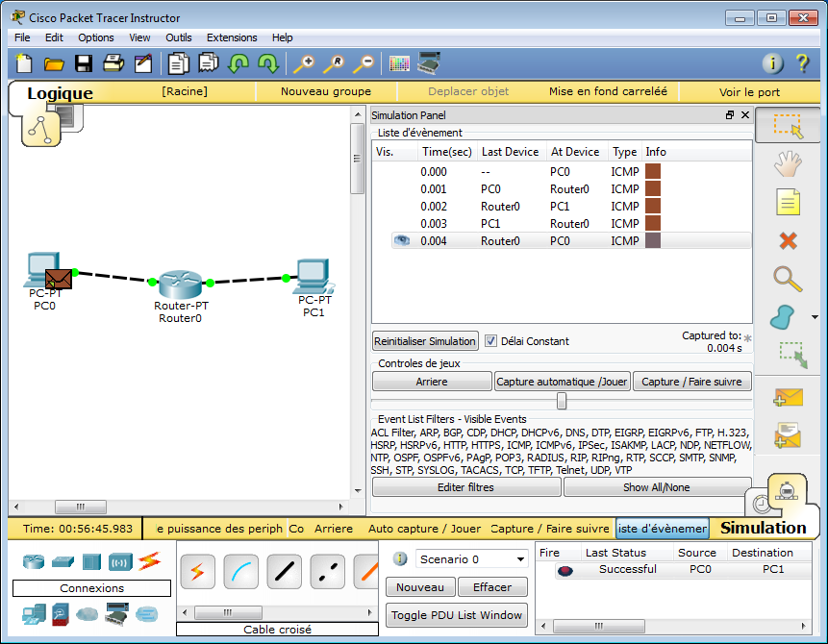Viewport: 828px width, 644px height.
Task: Pick the Draw Polygon shape tool
Action: coord(782,317)
